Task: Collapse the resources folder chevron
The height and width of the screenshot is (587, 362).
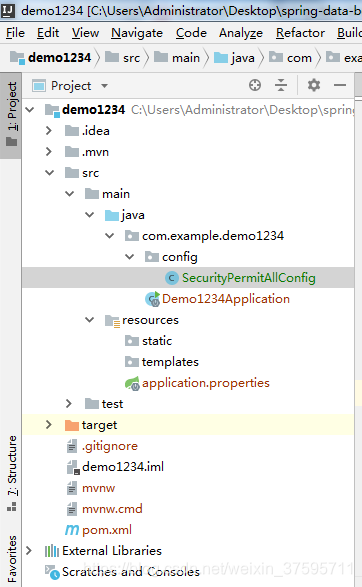Action: tap(89, 320)
